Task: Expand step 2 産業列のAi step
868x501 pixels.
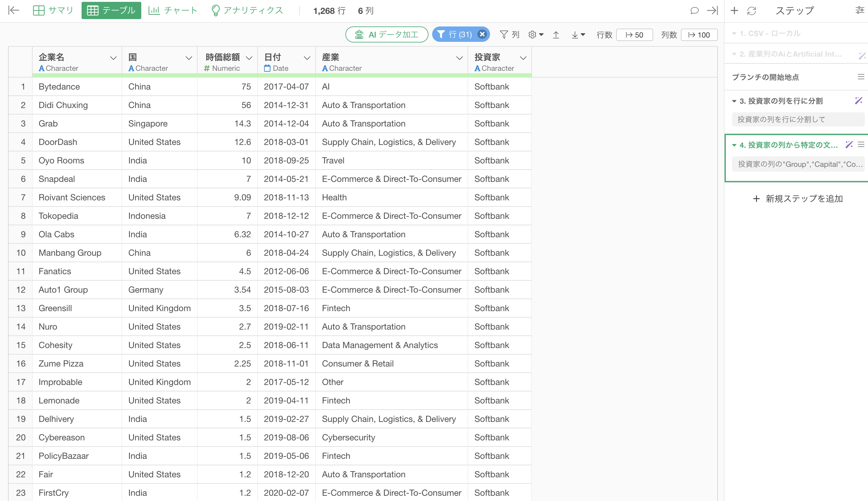Action: [734, 54]
